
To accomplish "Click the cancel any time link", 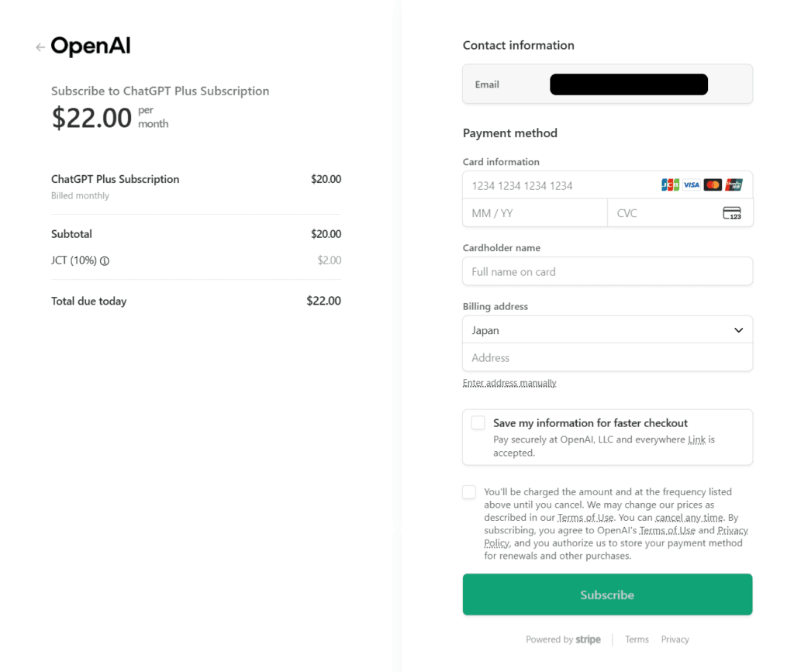I will pyautogui.click(x=689, y=517).
